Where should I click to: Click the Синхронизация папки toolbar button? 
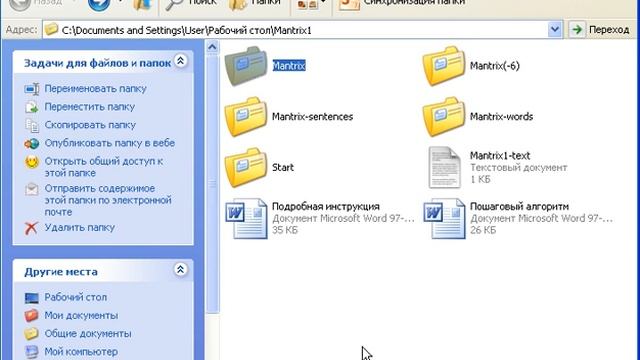click(402, 3)
